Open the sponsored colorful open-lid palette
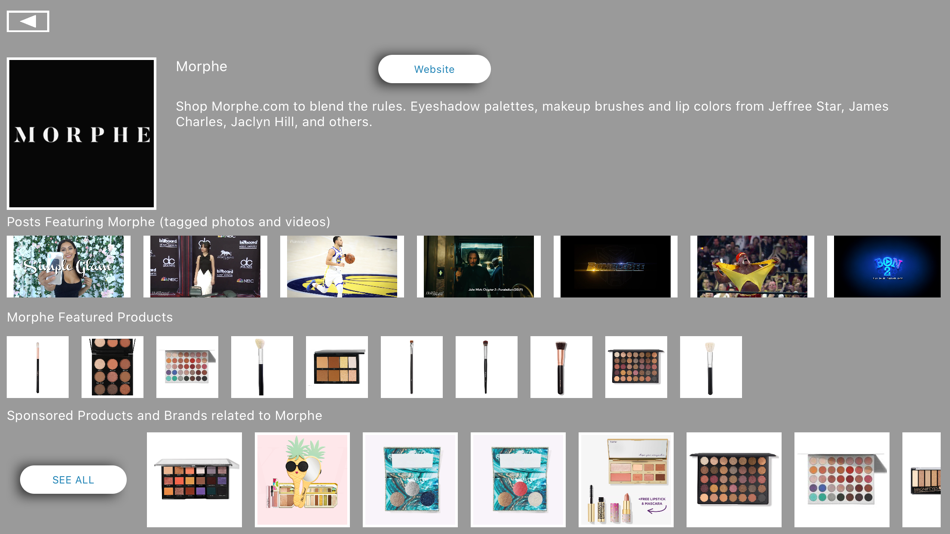 click(842, 479)
